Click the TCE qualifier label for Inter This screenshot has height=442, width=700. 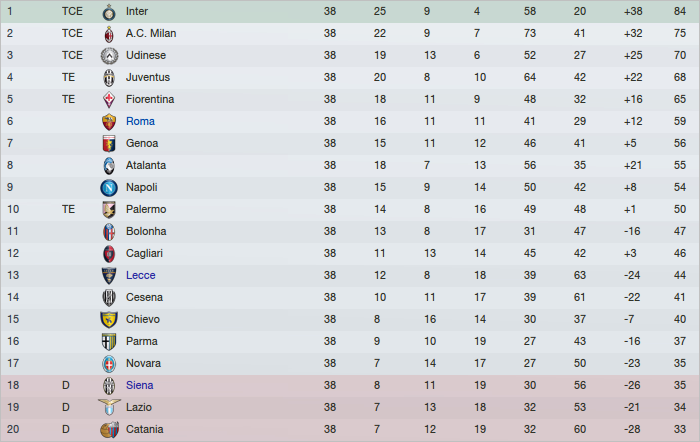[72, 11]
